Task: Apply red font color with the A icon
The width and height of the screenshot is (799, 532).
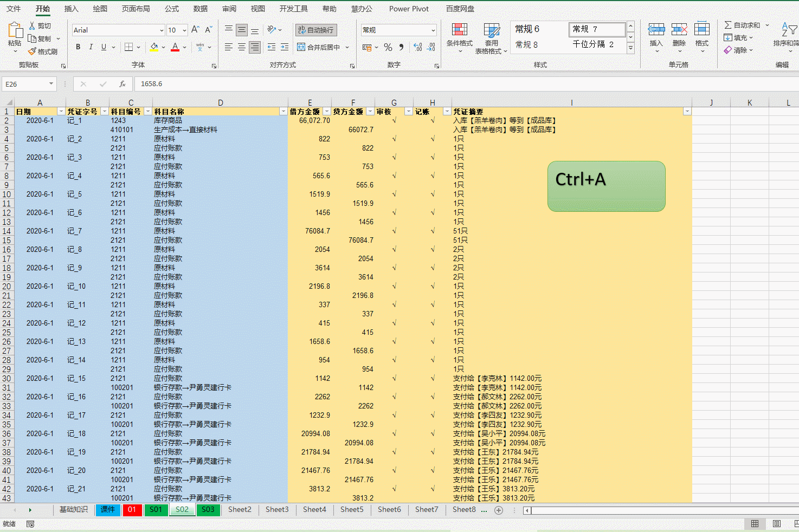Action: (175, 47)
